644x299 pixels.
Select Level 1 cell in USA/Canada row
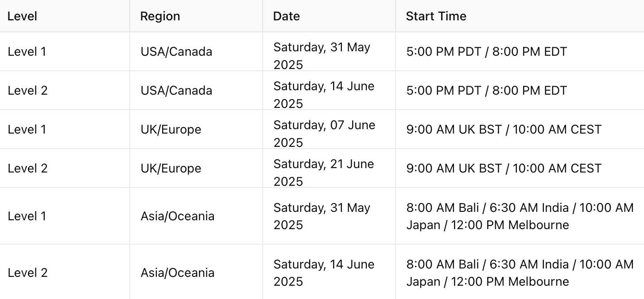coord(27,52)
